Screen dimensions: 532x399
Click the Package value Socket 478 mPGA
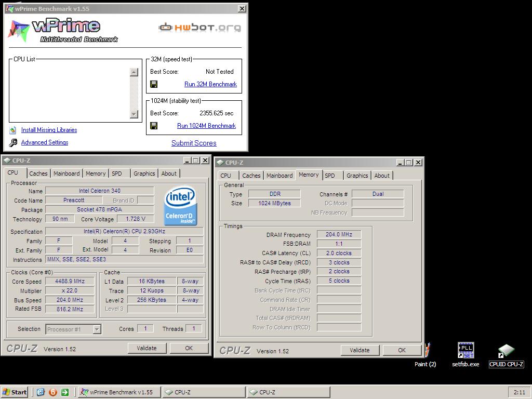pyautogui.click(x=100, y=209)
